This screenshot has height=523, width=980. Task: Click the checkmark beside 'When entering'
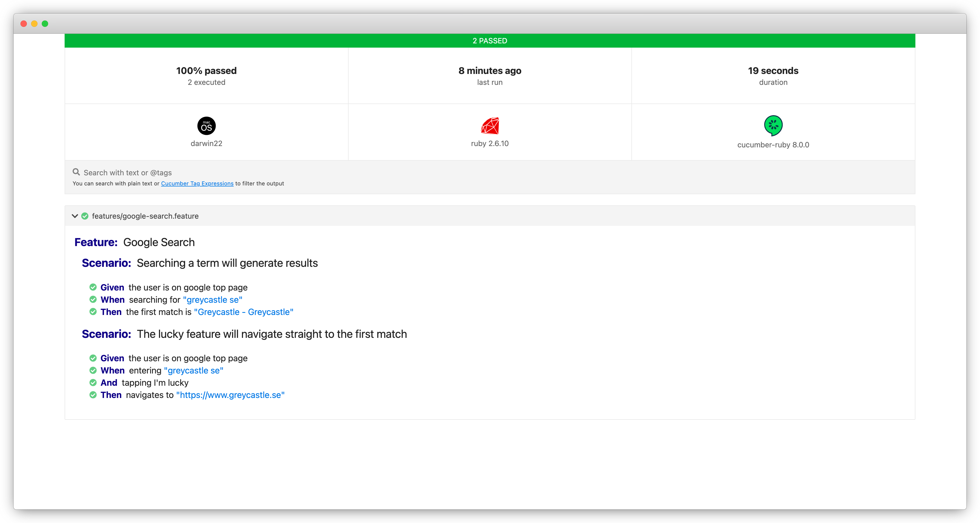(x=93, y=370)
